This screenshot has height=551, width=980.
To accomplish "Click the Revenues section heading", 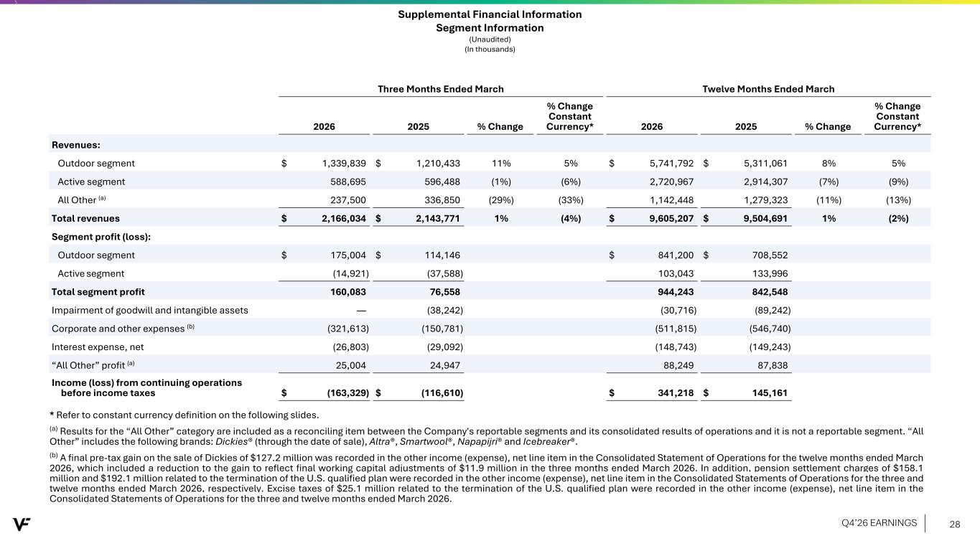I will 75,144.
